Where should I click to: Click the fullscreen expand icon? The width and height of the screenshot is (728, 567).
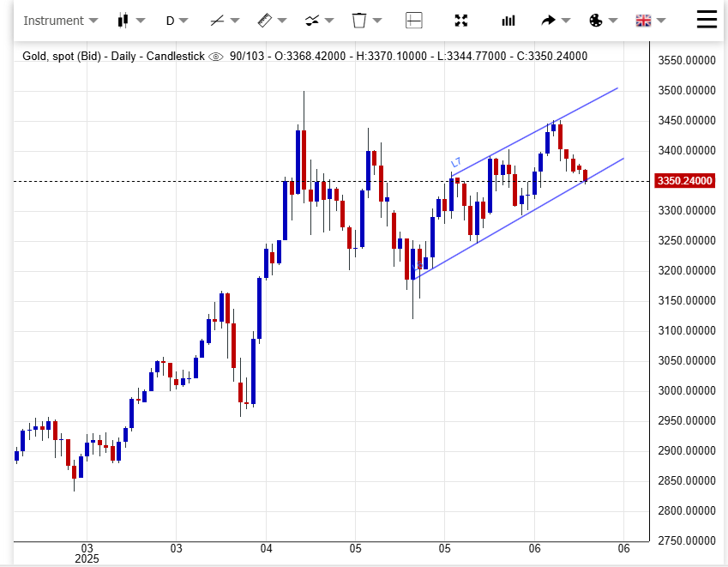point(461,21)
